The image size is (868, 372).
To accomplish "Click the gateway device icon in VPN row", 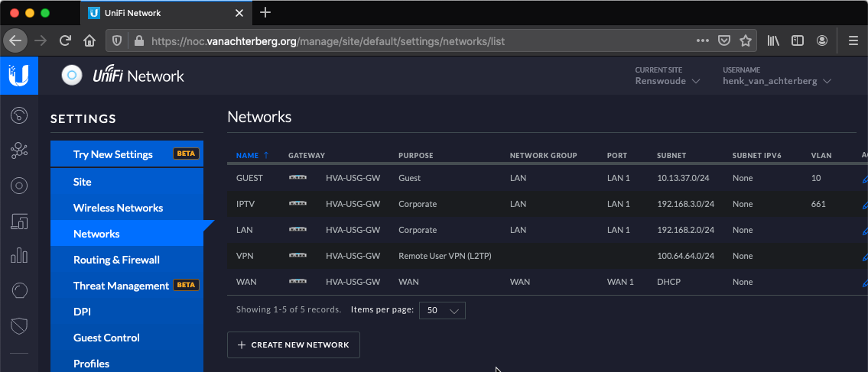I will 297,255.
